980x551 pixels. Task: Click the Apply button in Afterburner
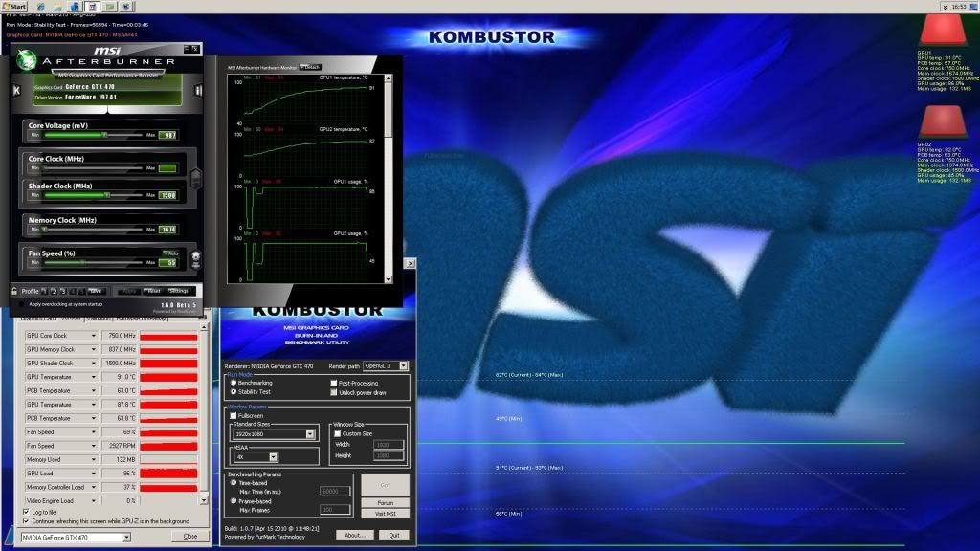coord(129,291)
